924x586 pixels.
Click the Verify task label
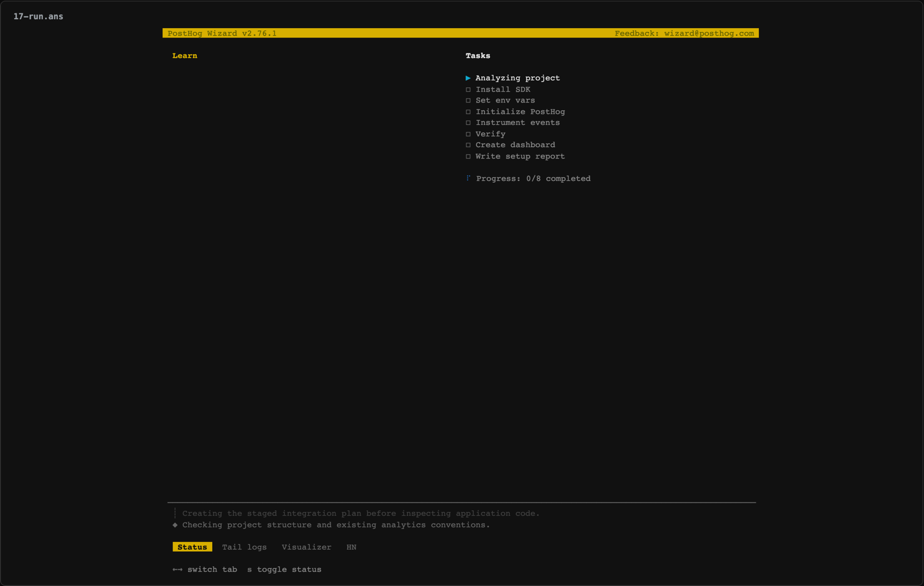click(x=491, y=134)
